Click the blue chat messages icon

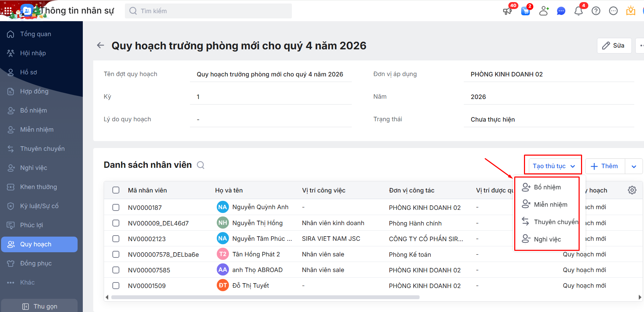(x=561, y=11)
